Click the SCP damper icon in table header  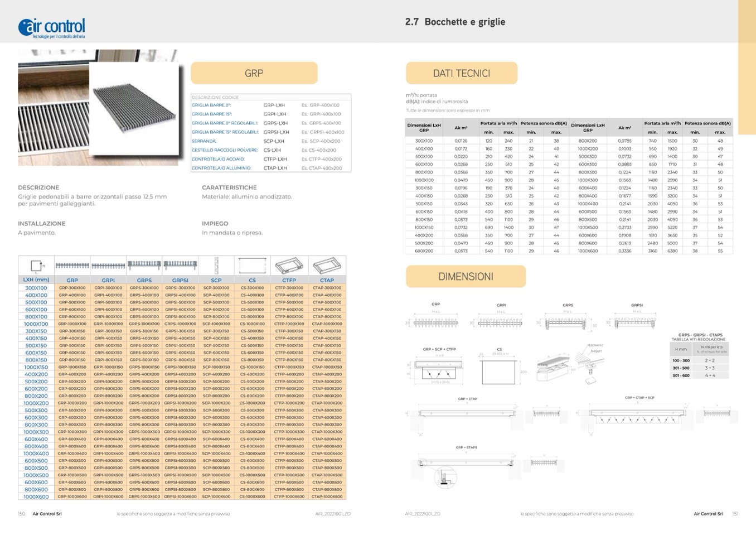pyautogui.click(x=216, y=266)
